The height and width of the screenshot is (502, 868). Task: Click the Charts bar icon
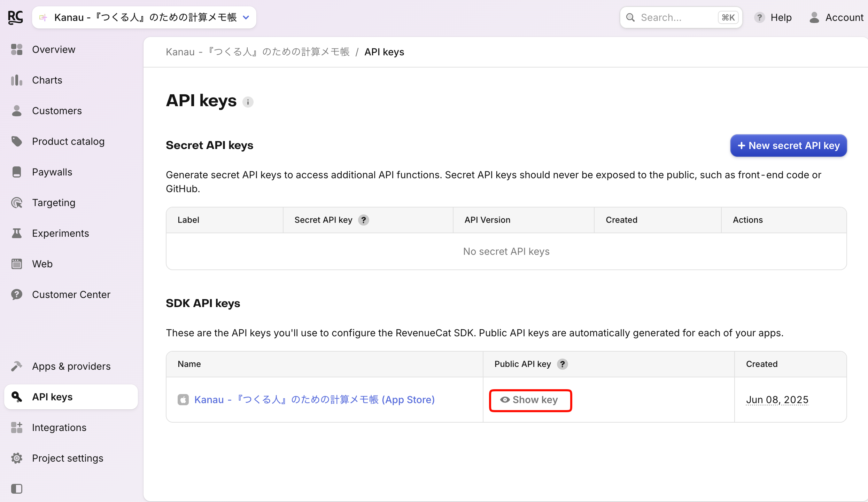17,80
